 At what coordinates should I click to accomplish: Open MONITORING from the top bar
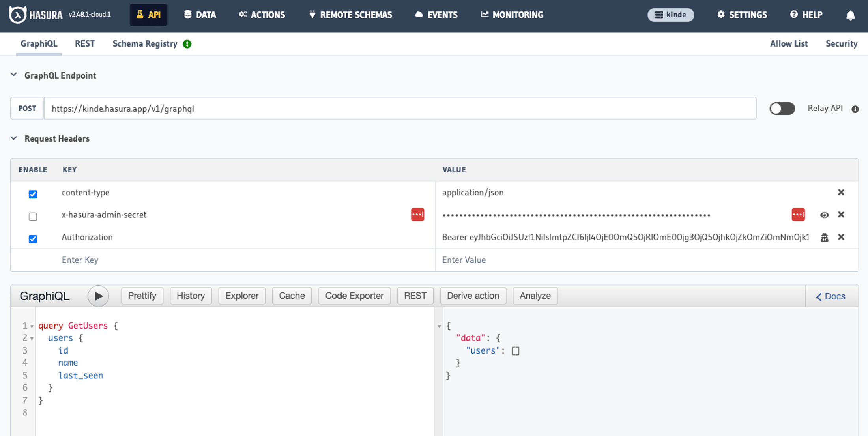[x=511, y=15]
